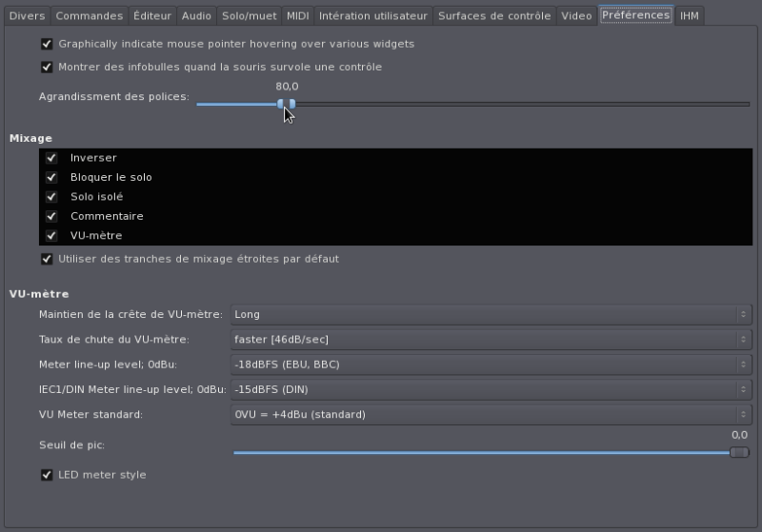Disable infobulles on mouse hover checkbox

pyautogui.click(x=47, y=68)
